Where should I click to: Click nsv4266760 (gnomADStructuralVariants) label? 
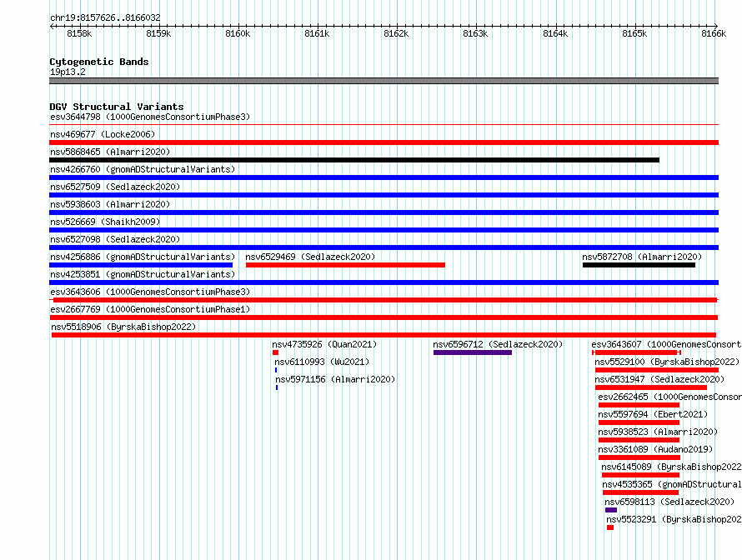(x=143, y=169)
